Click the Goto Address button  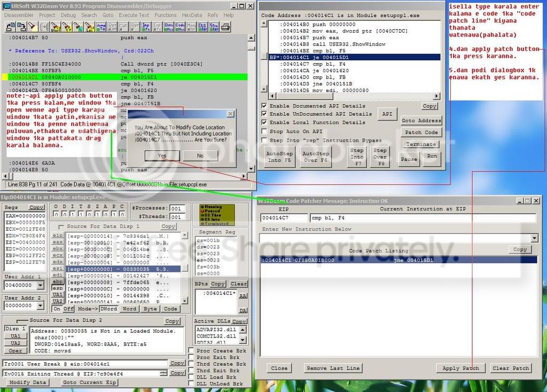coord(421,120)
